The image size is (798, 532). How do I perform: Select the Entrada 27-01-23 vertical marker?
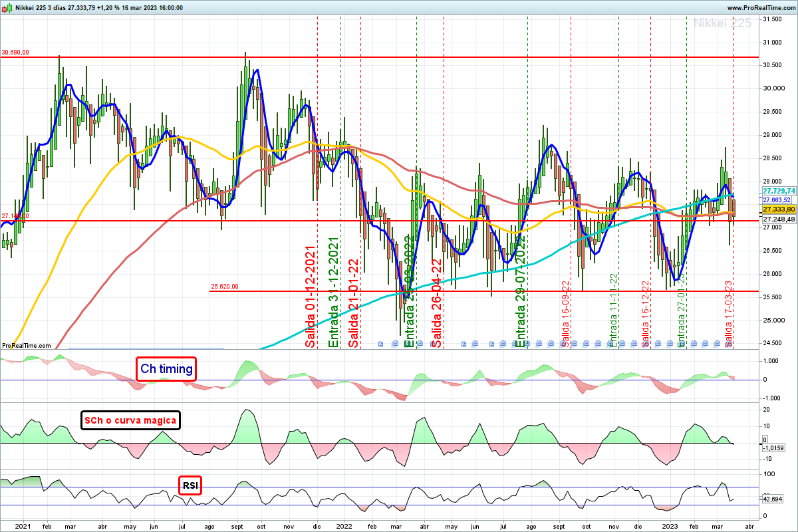tap(681, 310)
